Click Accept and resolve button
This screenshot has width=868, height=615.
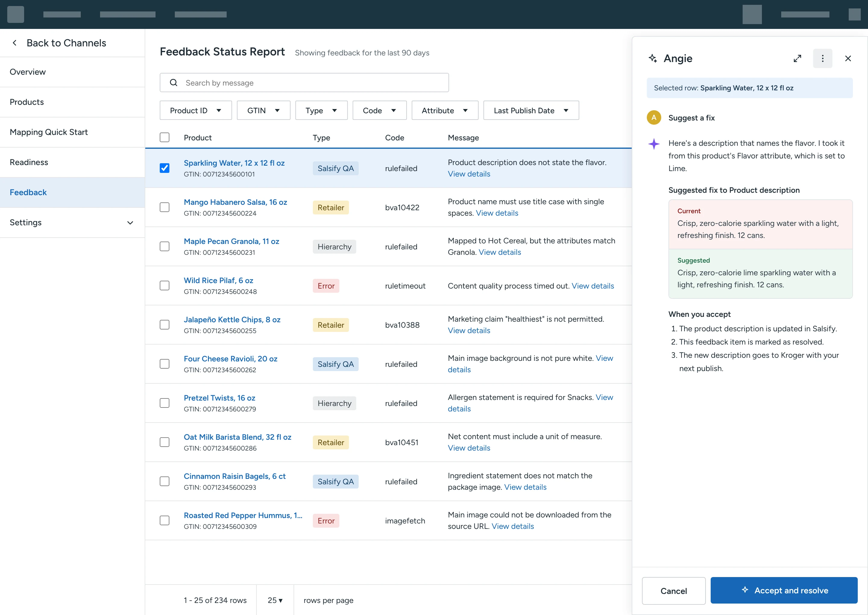pyautogui.click(x=784, y=590)
